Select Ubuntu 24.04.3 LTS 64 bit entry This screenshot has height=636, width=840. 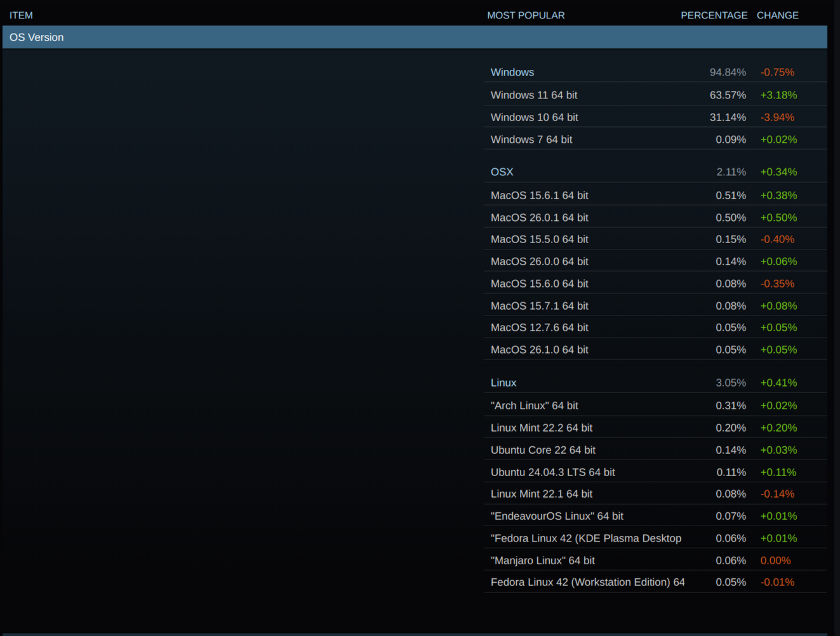point(655,472)
